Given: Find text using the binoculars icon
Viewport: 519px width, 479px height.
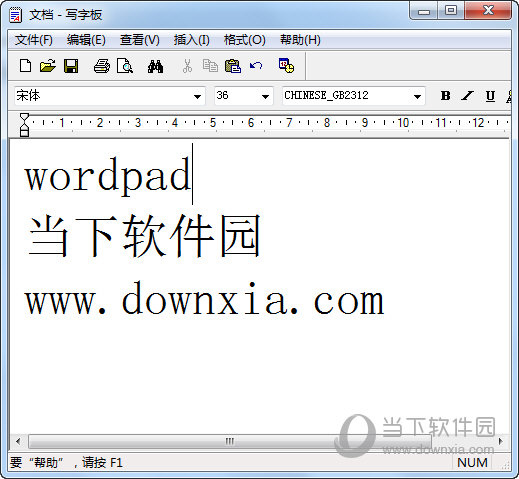Looking at the screenshot, I should (x=155, y=66).
